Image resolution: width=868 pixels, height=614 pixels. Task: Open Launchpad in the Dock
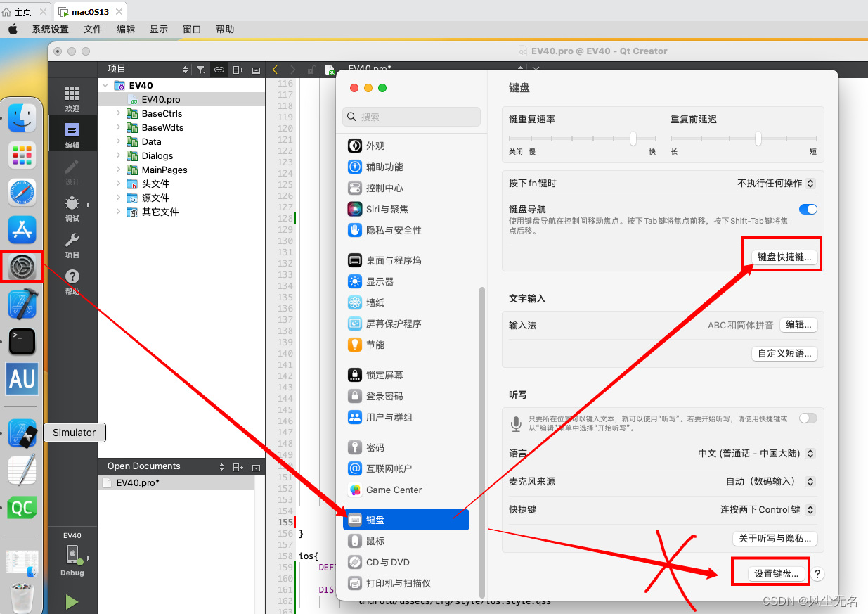[22, 155]
